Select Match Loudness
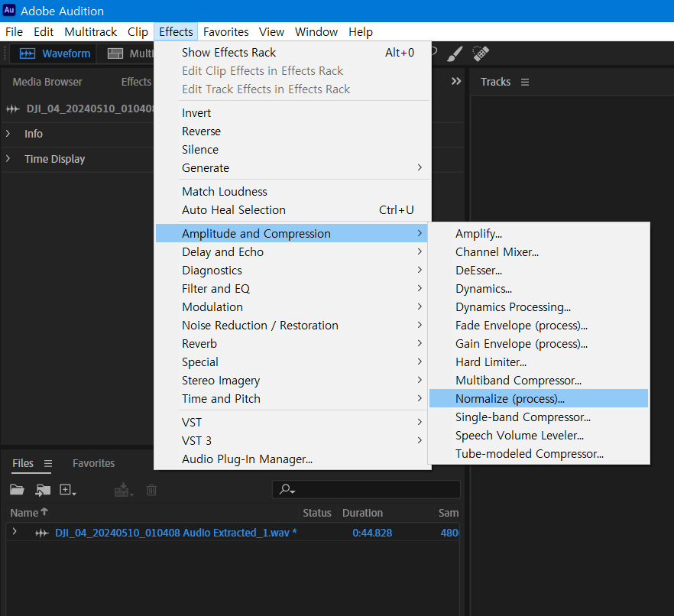 (293, 191)
